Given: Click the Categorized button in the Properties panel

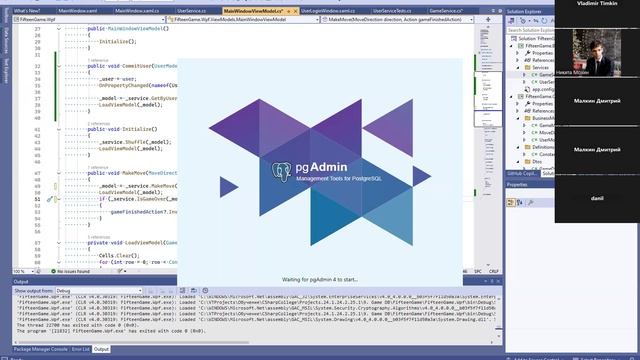Looking at the screenshot, I should tap(511, 202).
